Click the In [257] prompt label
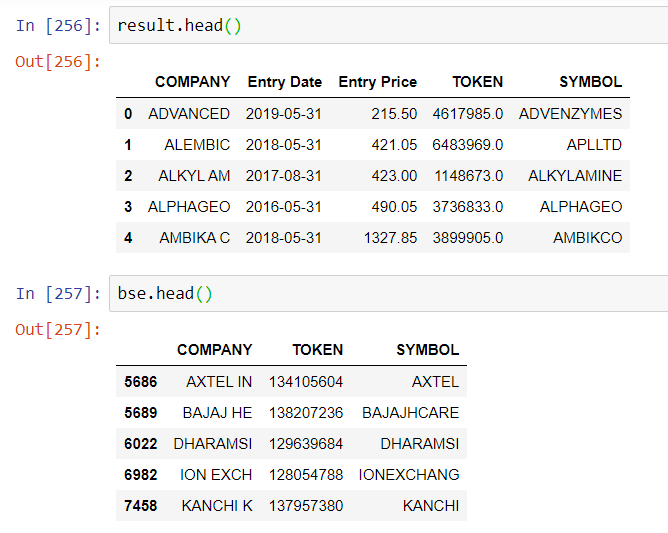Image resolution: width=668 pixels, height=533 pixels. coord(58,294)
